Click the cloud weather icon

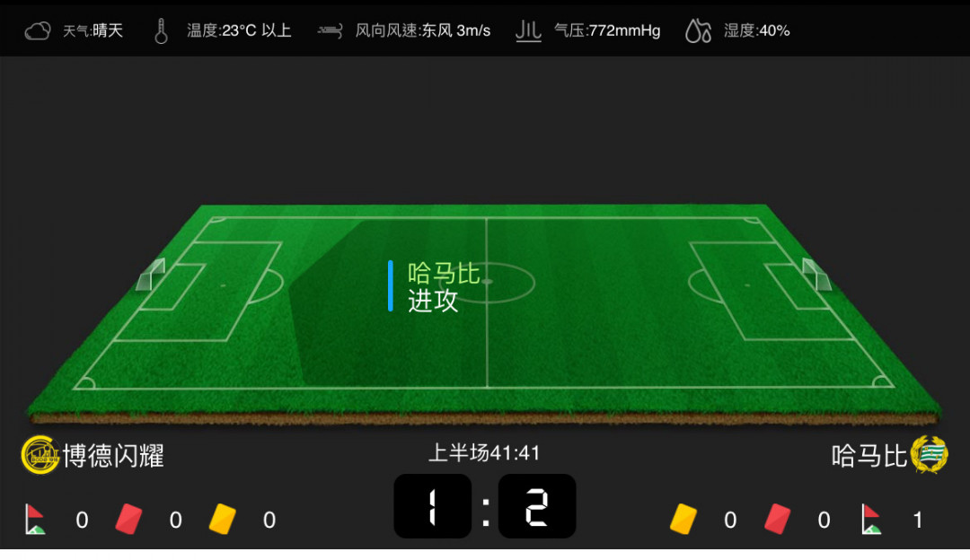37,31
